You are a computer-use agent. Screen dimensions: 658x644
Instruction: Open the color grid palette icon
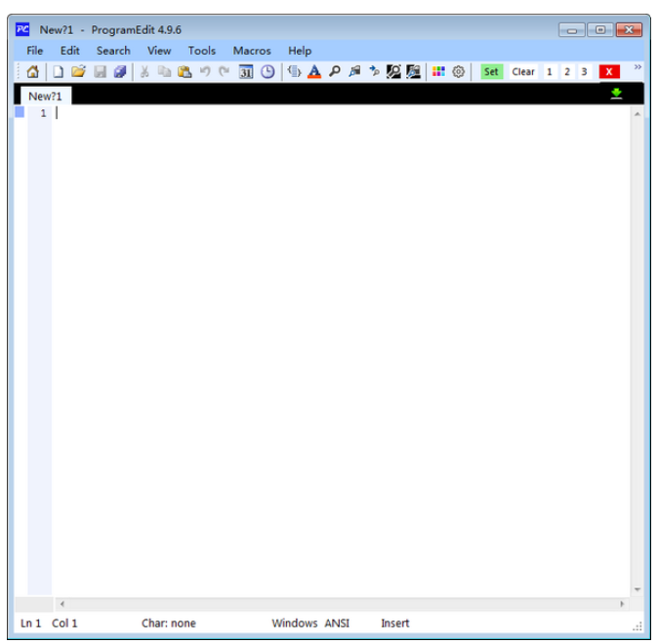tap(438, 71)
